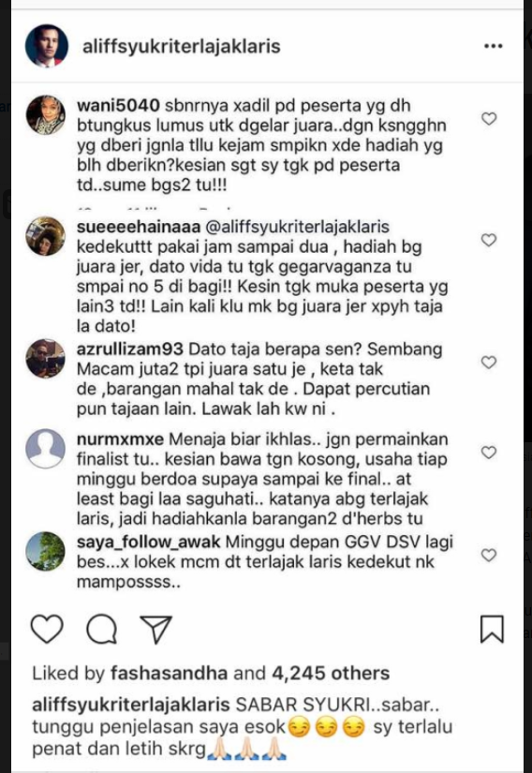The width and height of the screenshot is (532, 773).
Task: Like sueeeehainaaa's comment
Action: (489, 240)
